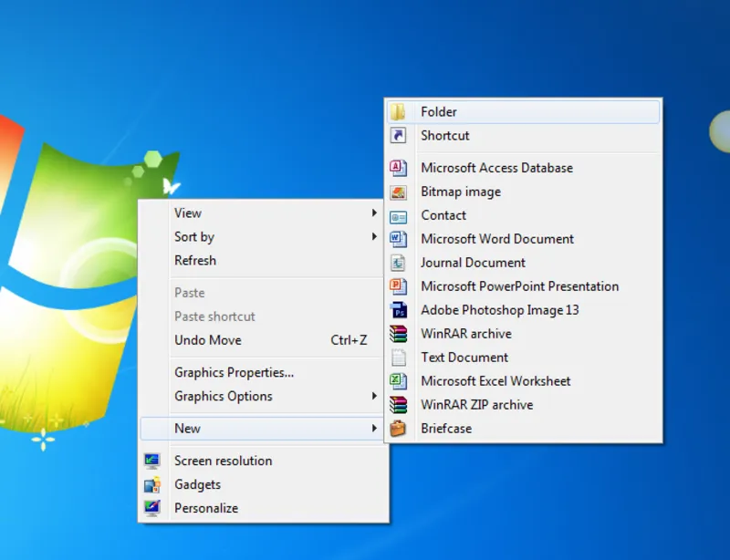Viewport: 730px width, 560px height.
Task: Create new Microsoft Excel Worksheet
Action: click(x=523, y=381)
